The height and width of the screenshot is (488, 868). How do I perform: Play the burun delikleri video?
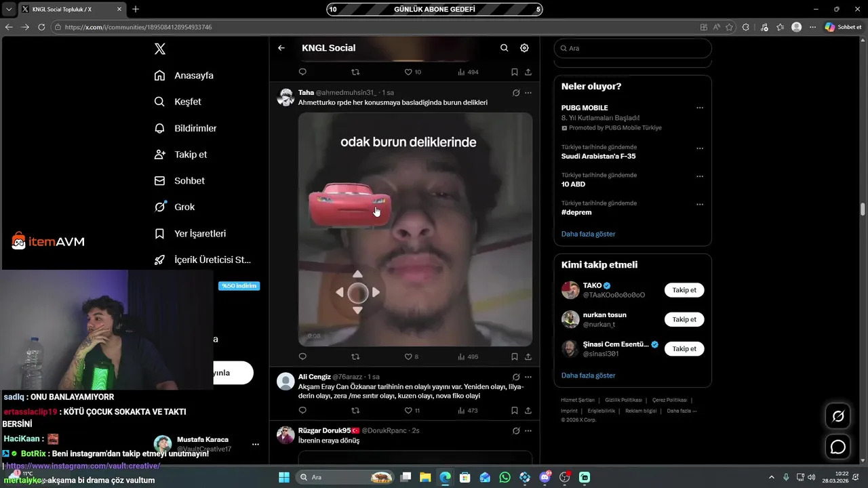click(x=415, y=230)
